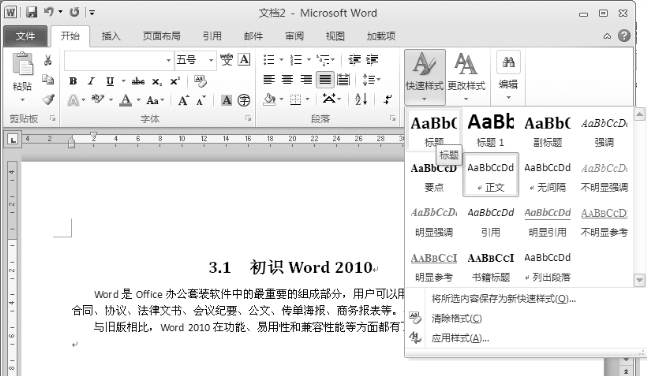Click the style gallery scroll down arrow
This screenshot has height=376, width=647.
pos(639,280)
